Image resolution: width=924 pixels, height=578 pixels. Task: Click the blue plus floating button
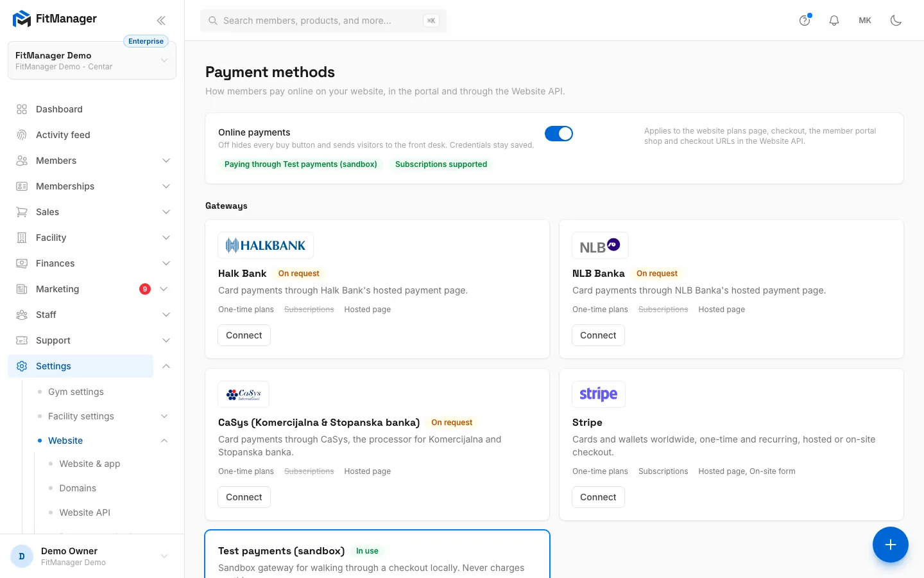pos(890,545)
